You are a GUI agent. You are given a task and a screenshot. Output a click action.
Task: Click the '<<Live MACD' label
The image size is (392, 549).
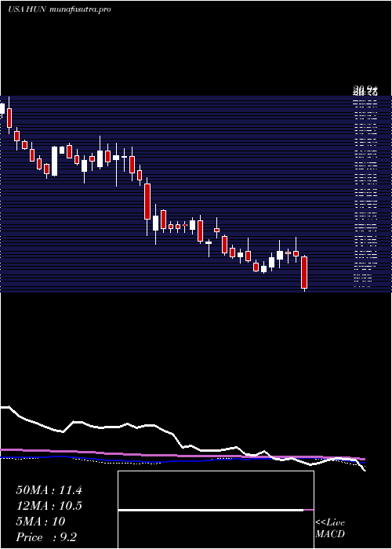(x=330, y=528)
